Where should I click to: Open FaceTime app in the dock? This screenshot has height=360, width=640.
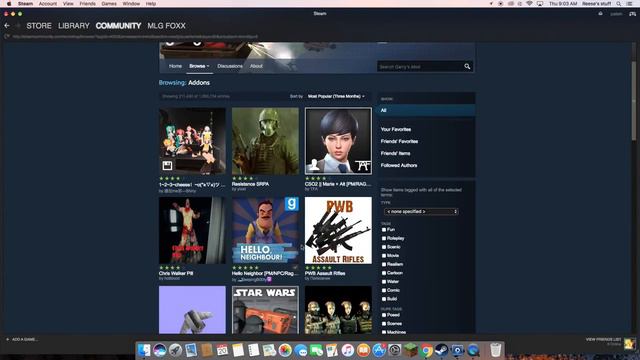(316, 350)
